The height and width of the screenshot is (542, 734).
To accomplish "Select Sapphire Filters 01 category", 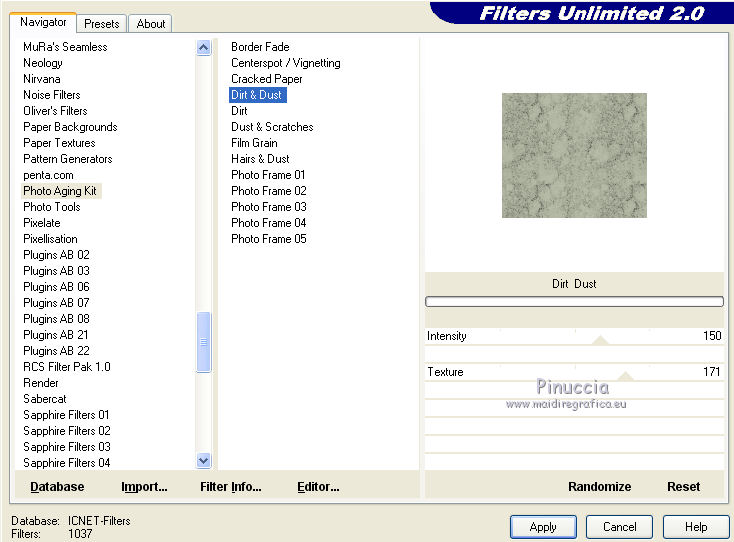I will (66, 415).
